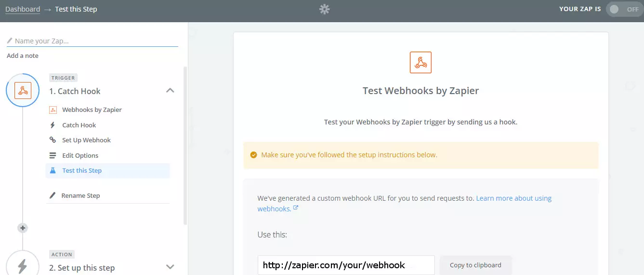The height and width of the screenshot is (275, 644).
Task: Click the pencil icon next to Name your Zap
Action: 10,41
